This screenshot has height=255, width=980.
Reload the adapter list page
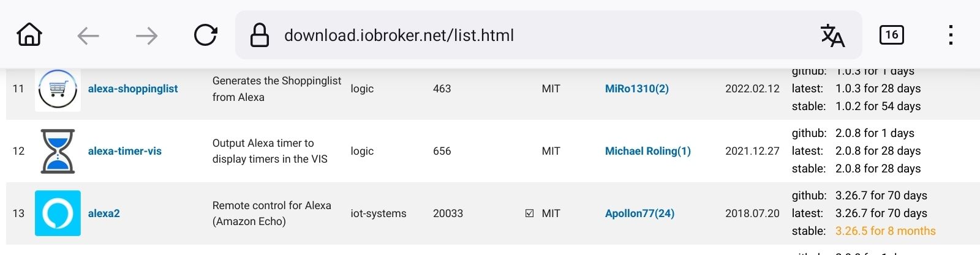point(206,35)
